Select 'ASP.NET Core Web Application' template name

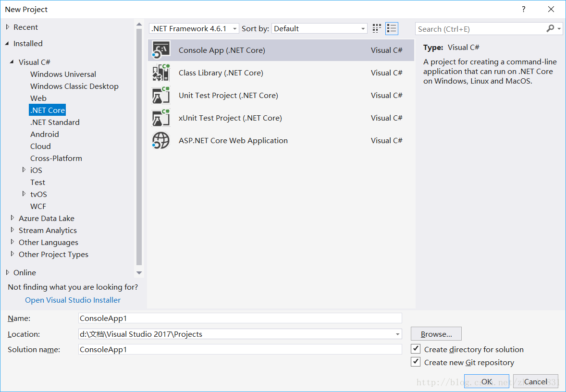pyautogui.click(x=233, y=140)
